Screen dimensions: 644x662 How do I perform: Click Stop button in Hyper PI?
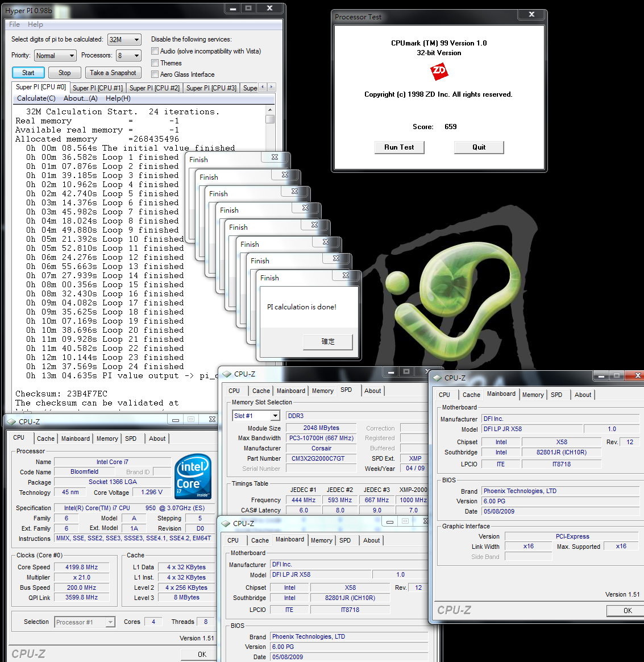click(x=65, y=73)
